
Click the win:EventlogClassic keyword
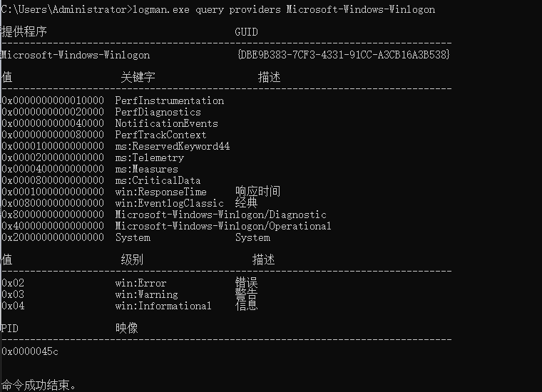pos(170,203)
